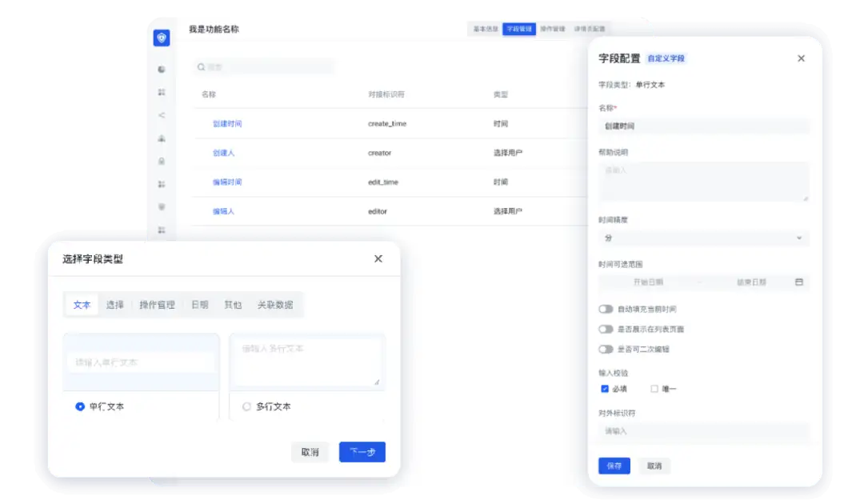Image resolution: width=864 pixels, height=504 pixels.
Task: Click the 自定义字段 tag
Action: coord(666,58)
